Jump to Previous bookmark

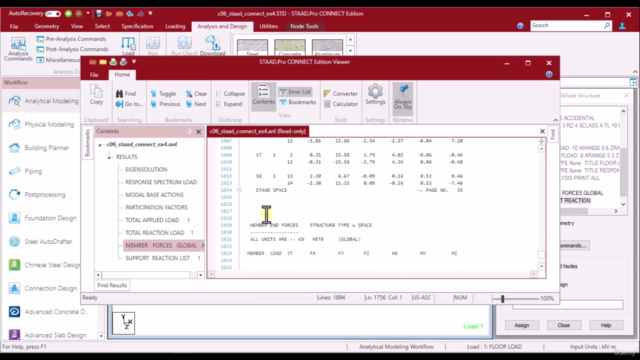(x=165, y=104)
